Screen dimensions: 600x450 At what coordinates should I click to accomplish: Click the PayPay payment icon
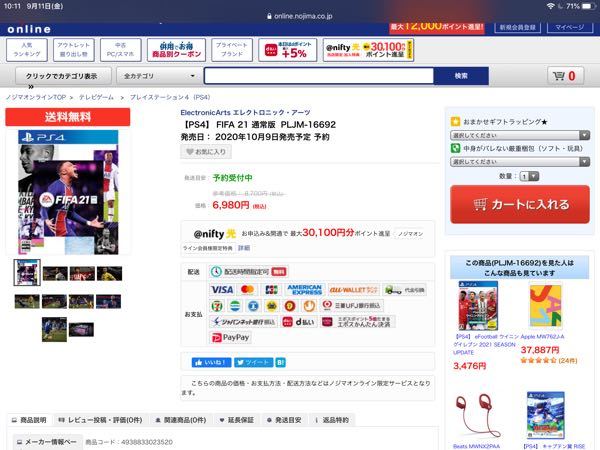231,338
